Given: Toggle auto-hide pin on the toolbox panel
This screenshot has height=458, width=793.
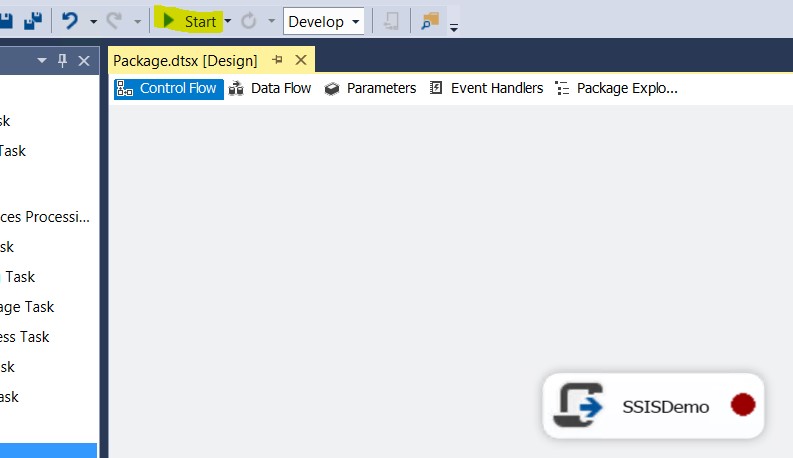Looking at the screenshot, I should [62, 60].
